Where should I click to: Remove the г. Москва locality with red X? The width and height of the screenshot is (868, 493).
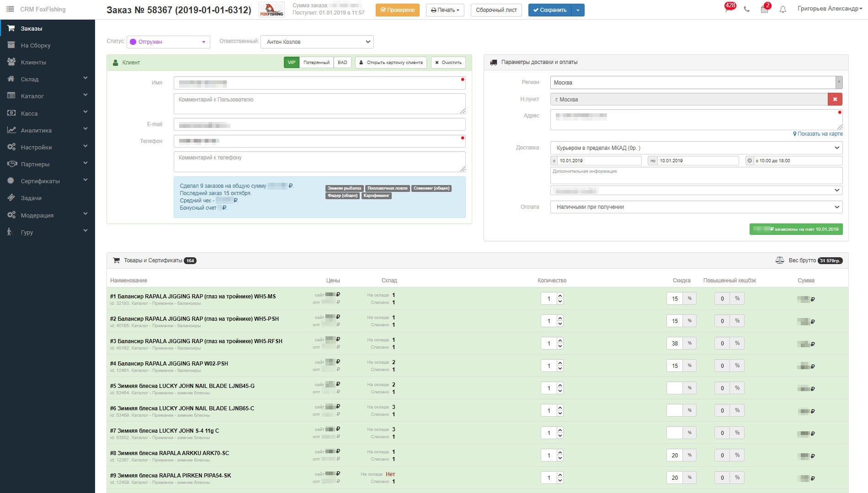point(835,99)
